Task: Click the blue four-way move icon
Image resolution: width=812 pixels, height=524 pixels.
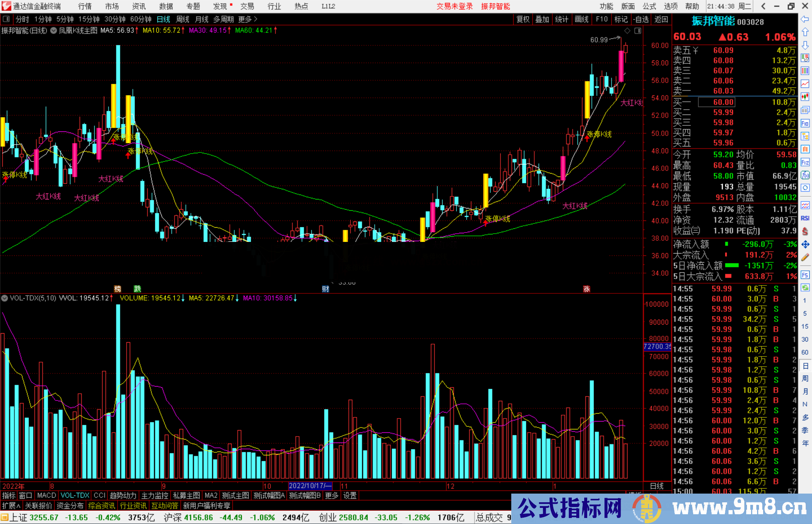Action: click(x=805, y=245)
